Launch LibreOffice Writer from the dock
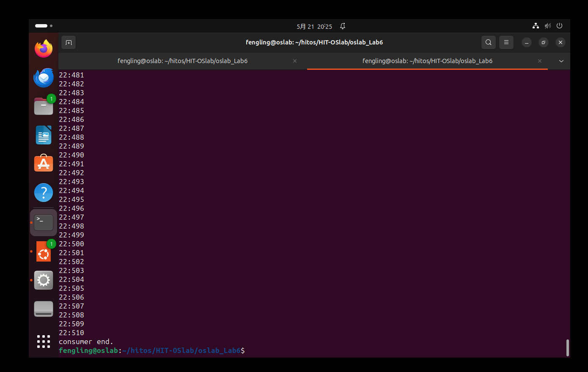588x372 pixels. [44, 135]
